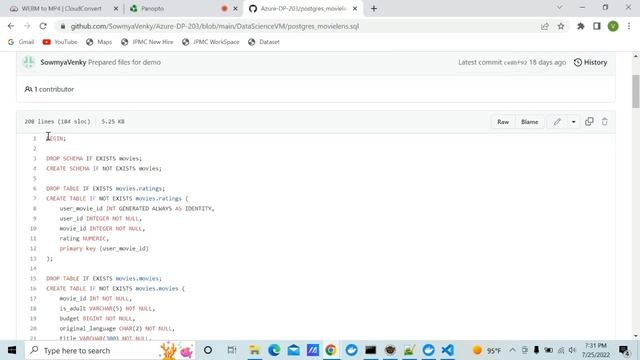Open JPMC WorkSpace bookmark

tap(211, 42)
